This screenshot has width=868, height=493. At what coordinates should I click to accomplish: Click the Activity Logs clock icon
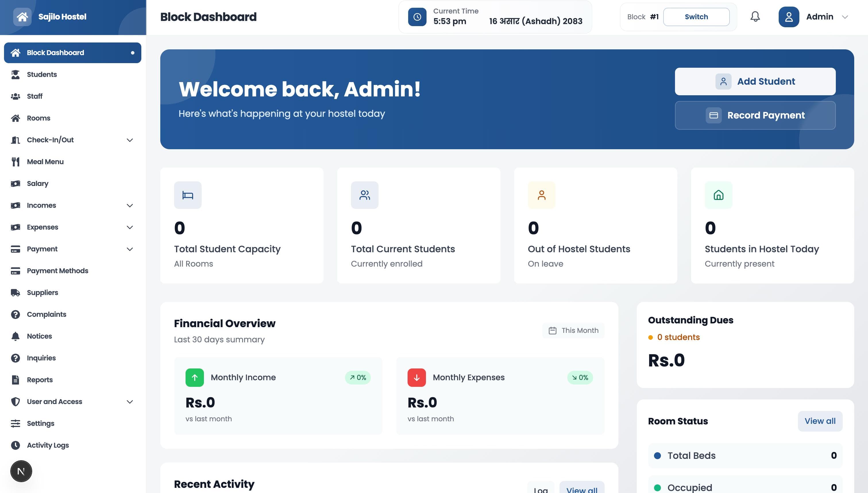point(15,445)
